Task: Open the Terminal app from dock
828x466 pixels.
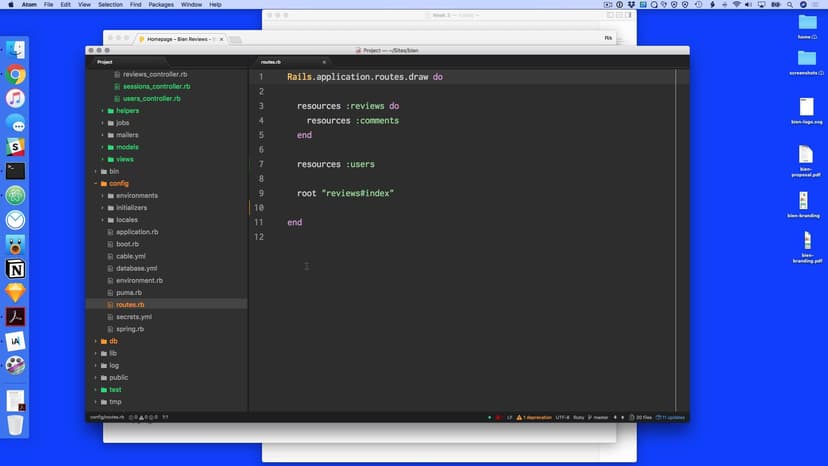Action: 15,171
